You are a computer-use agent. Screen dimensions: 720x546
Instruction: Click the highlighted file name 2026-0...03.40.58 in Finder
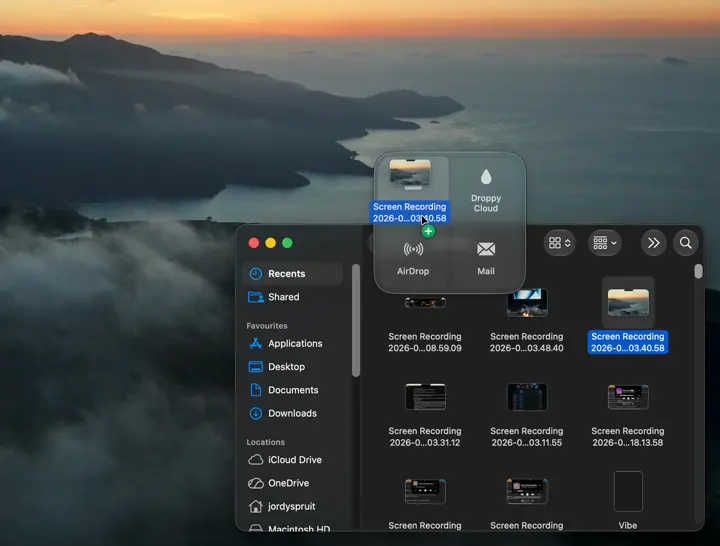[628, 348]
